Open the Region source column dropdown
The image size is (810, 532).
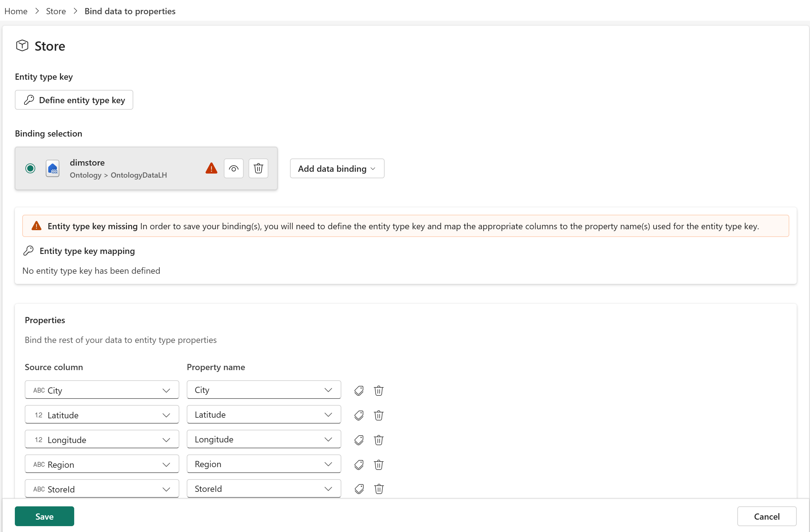point(102,464)
